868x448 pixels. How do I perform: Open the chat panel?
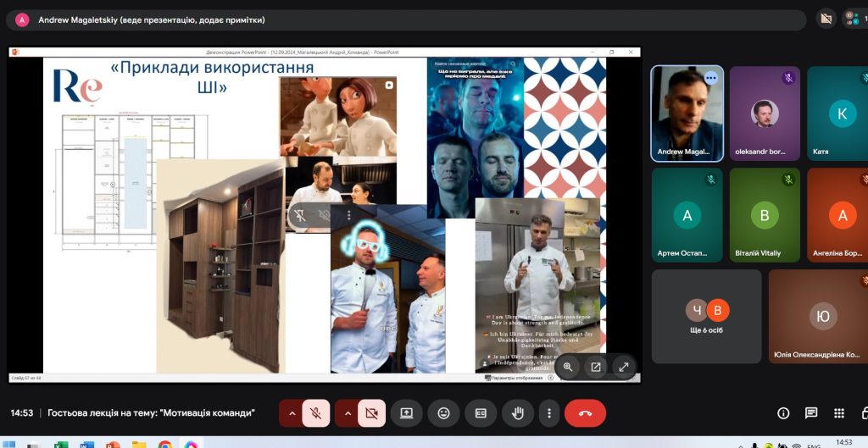pos(811,413)
